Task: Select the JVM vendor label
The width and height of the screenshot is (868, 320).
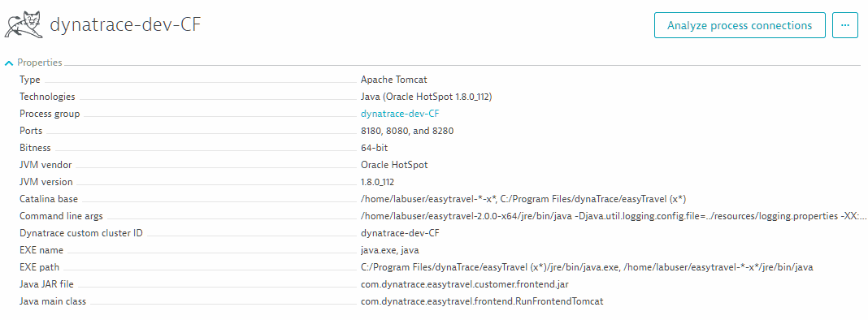Action: [46, 165]
